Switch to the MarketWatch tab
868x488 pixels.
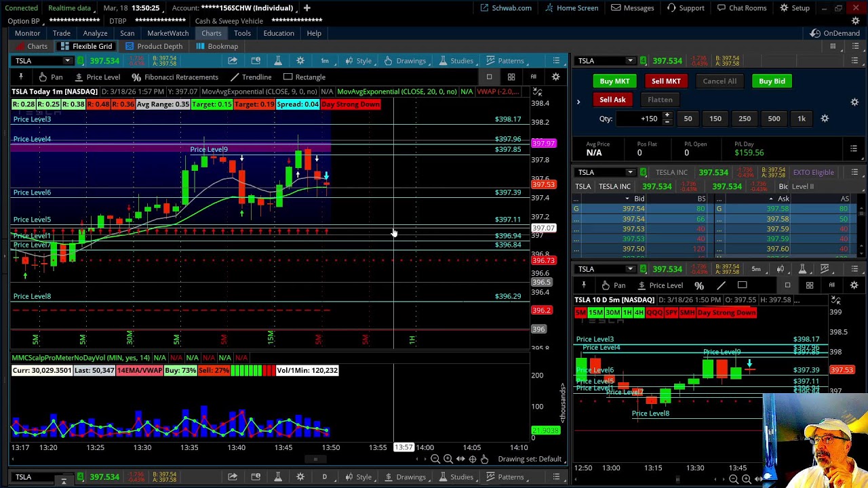coord(168,33)
